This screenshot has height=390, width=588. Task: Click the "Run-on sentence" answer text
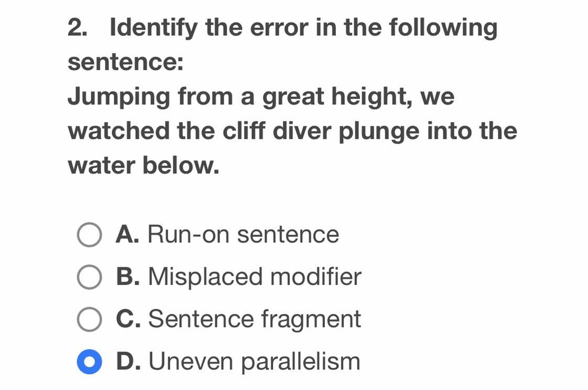click(243, 234)
